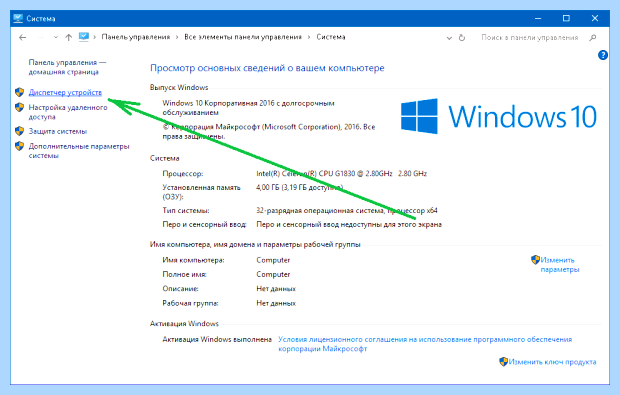
Task: Click shield icon beside Защита системы
Action: [x=19, y=131]
